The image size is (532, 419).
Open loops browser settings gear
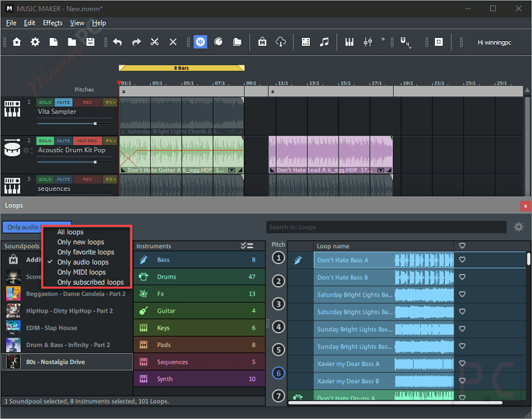coord(519,227)
